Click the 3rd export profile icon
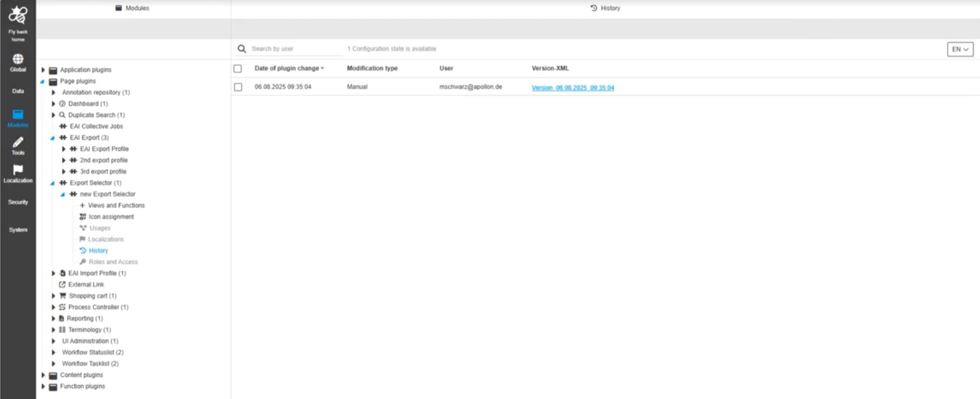 pos(74,172)
